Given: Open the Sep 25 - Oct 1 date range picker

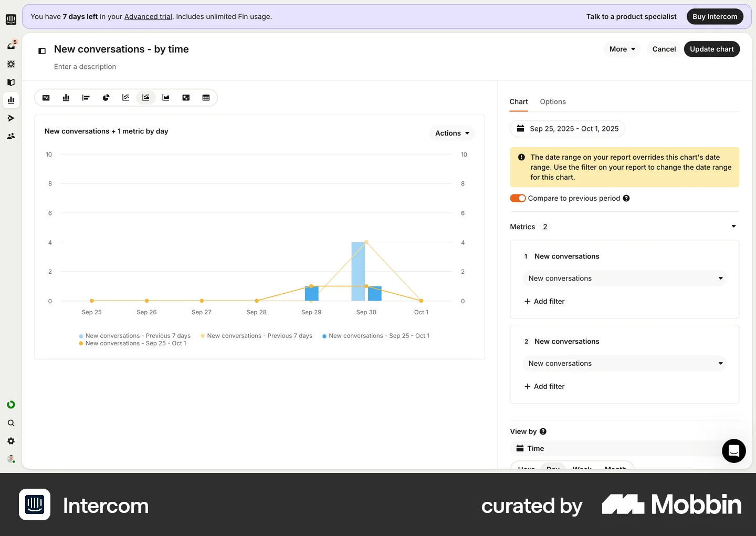Looking at the screenshot, I should 568,129.
